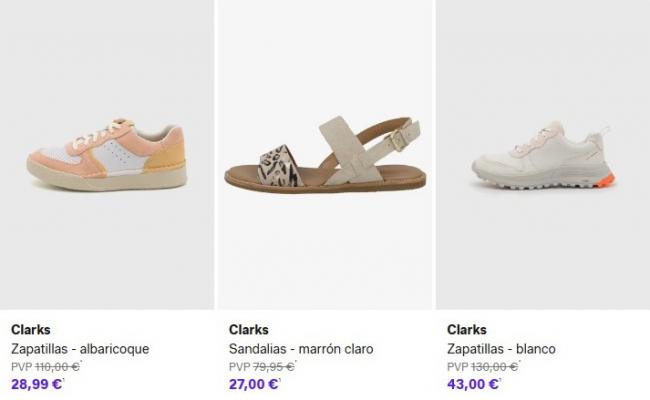Image resolution: width=650 pixels, height=400 pixels.
Task: Open the 'Zapatillas - blanco' product title
Action: (501, 349)
